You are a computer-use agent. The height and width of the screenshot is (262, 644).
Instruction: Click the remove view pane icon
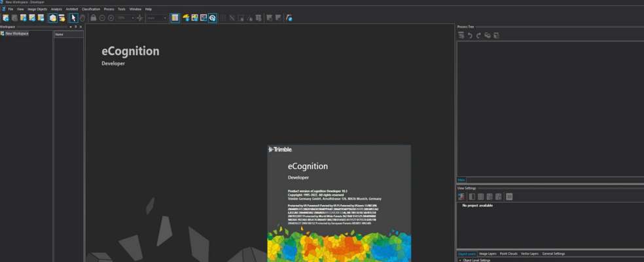click(x=490, y=196)
